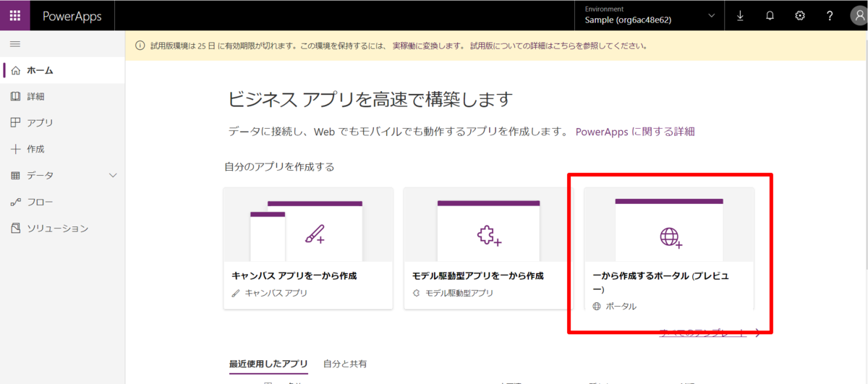
Task: Click the 自分のアプリを作成する heading
Action: point(279,167)
